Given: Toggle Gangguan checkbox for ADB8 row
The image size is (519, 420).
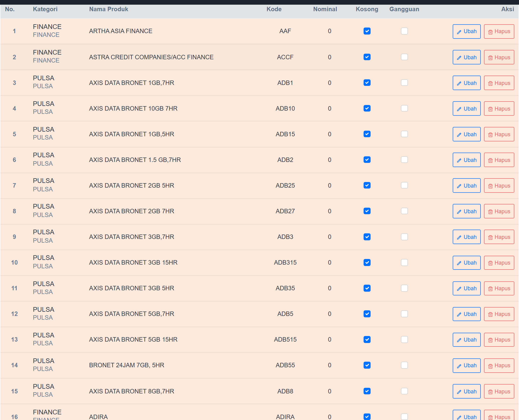Looking at the screenshot, I should tap(404, 391).
